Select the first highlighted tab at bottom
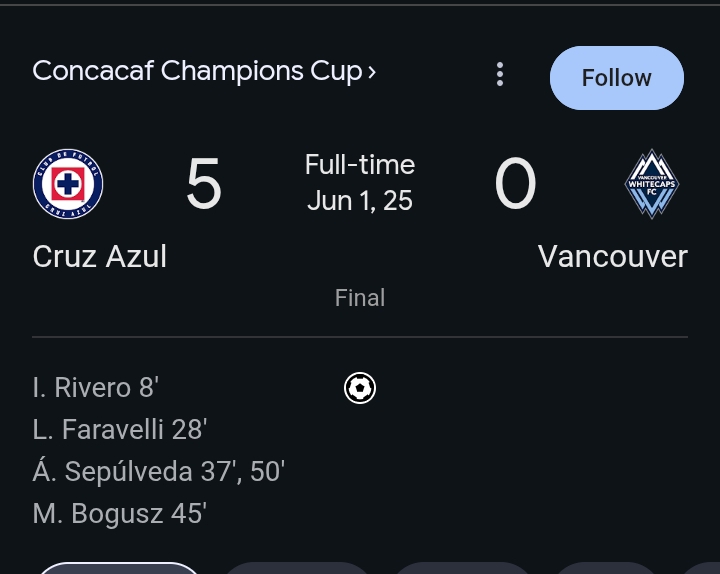 [120, 568]
